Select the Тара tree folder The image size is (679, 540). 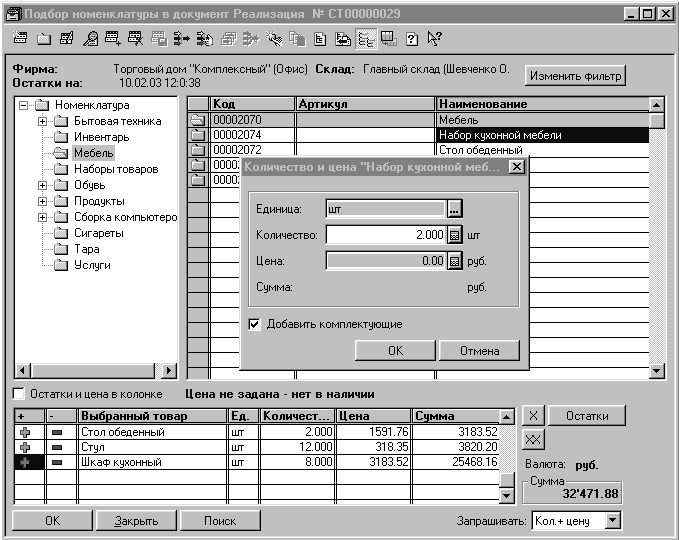[87, 249]
